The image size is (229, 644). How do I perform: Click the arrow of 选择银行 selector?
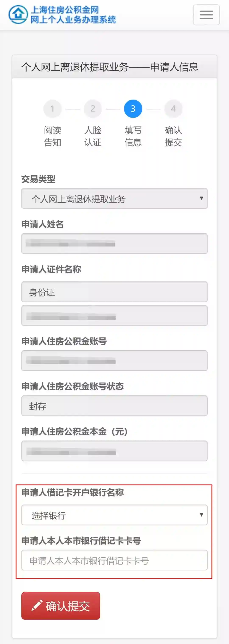201,515
